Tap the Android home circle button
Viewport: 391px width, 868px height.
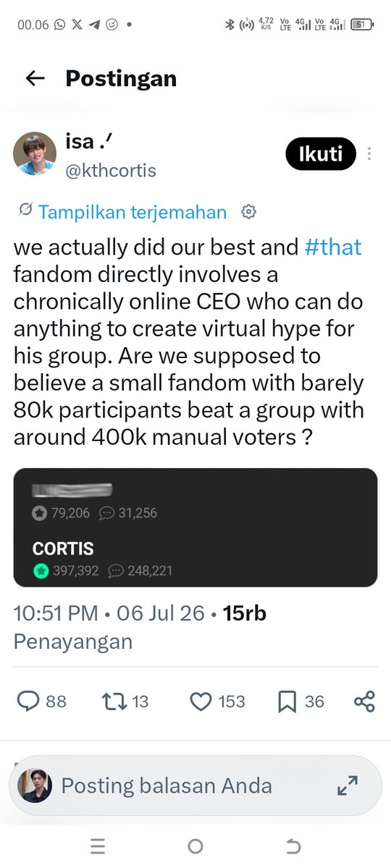click(195, 846)
